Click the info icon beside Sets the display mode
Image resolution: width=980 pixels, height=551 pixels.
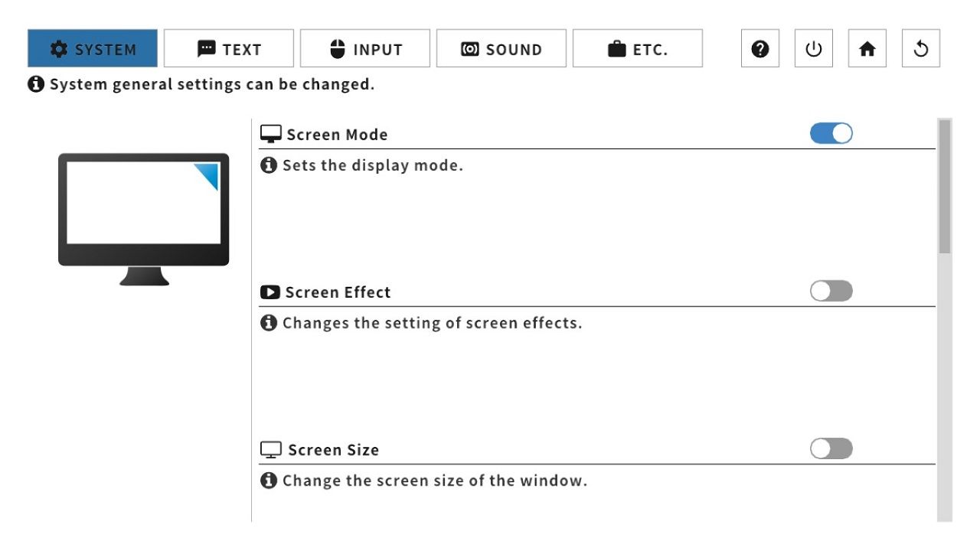(x=269, y=165)
